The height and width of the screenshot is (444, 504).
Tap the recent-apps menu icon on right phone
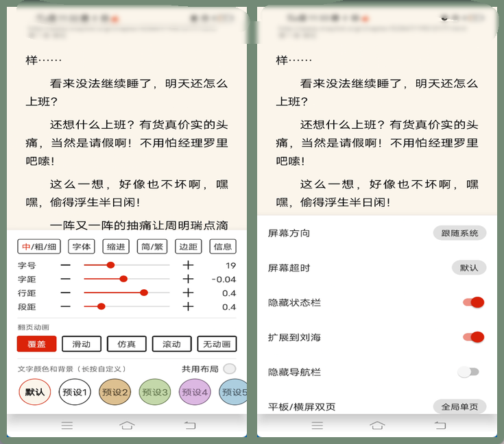317,425
